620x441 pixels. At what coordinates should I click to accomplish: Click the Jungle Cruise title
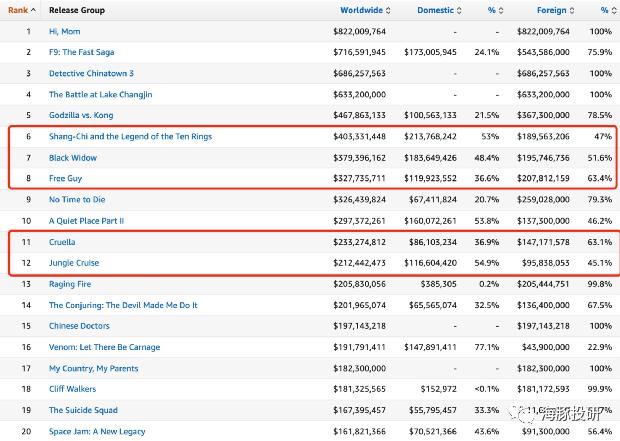click(x=76, y=263)
